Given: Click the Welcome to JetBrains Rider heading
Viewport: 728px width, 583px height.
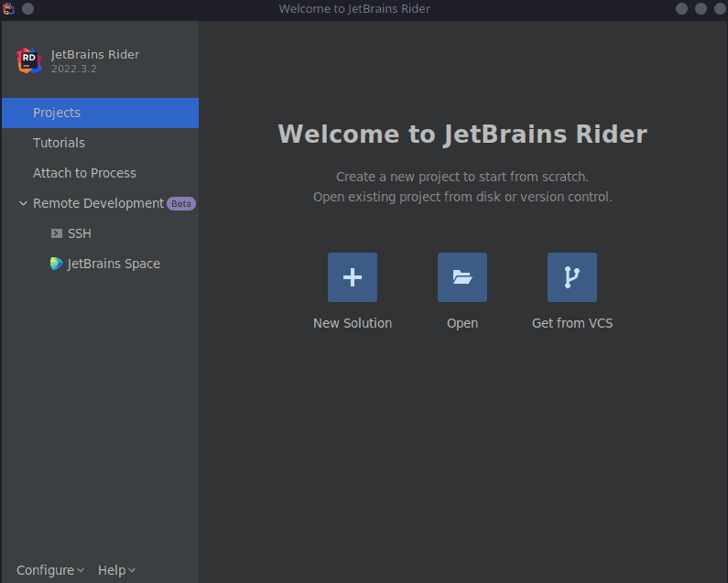Looking at the screenshot, I should click(x=462, y=135).
